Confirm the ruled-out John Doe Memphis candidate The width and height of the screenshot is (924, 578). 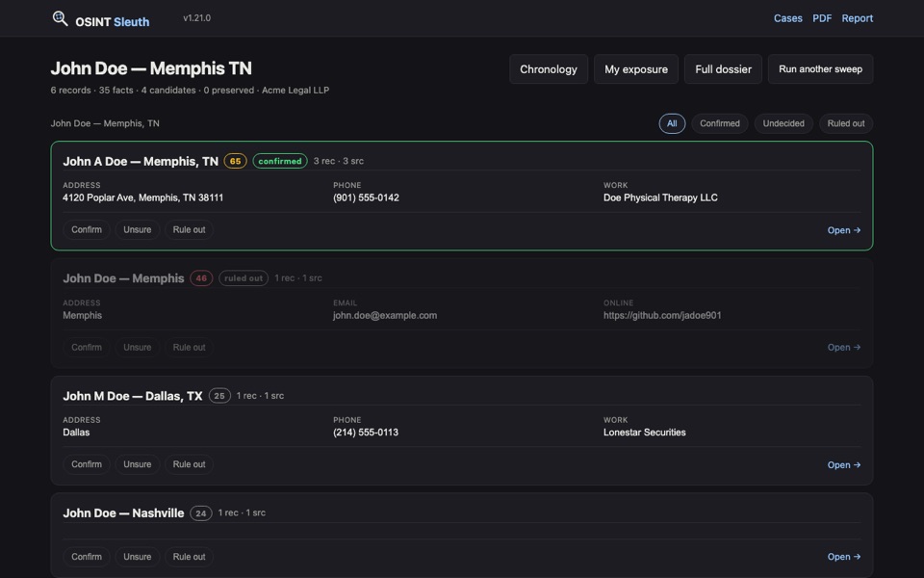(87, 348)
